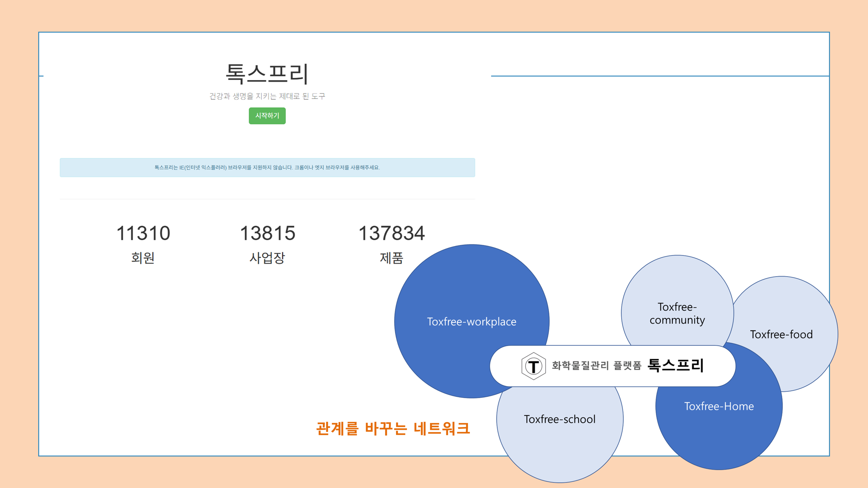868x488 pixels.
Task: Click the hexagon T logo icon
Action: pyautogui.click(x=533, y=366)
